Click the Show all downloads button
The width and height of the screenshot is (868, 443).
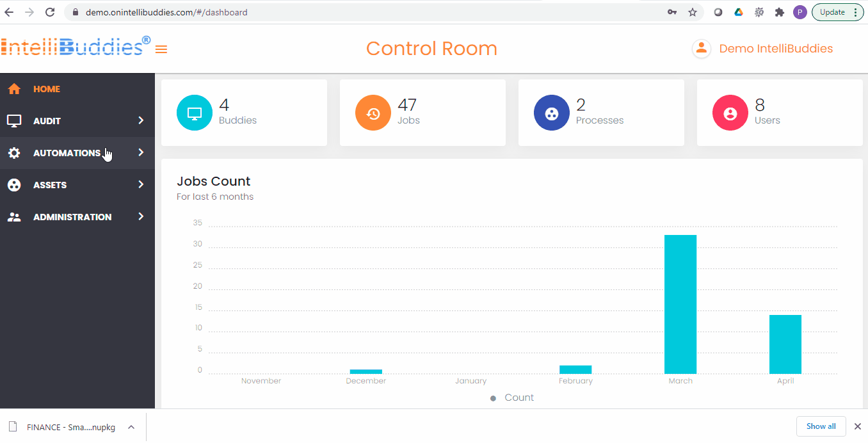[821, 426]
